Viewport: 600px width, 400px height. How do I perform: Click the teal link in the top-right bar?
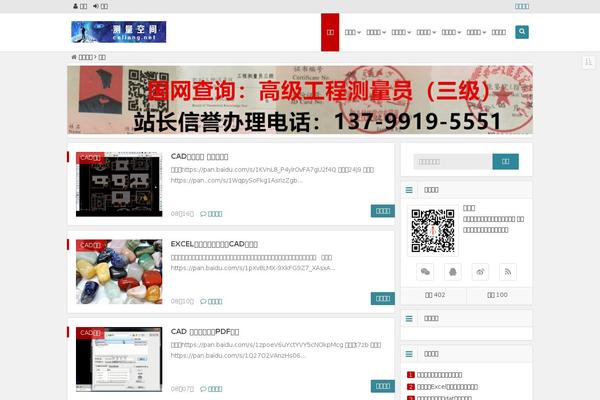point(522,7)
